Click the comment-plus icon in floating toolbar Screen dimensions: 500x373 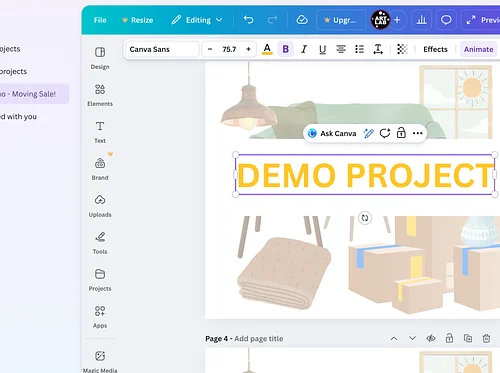click(x=385, y=133)
